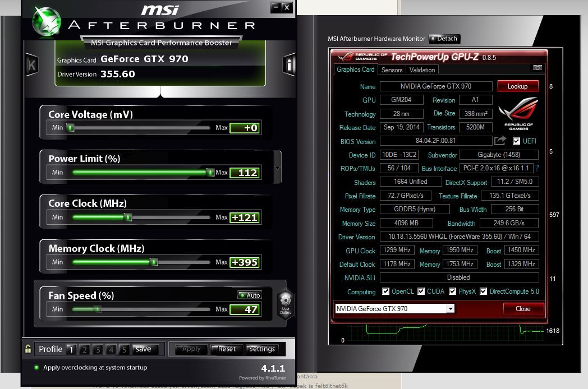Click the Memory Clock +395 value field
Viewport: 588px width, 389px height.
pyautogui.click(x=245, y=262)
